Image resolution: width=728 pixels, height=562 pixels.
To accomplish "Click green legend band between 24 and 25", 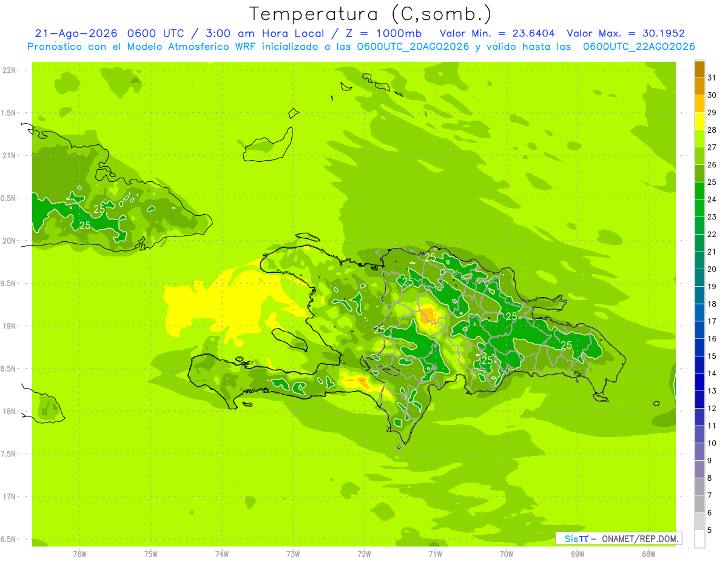I will pyautogui.click(x=699, y=191).
